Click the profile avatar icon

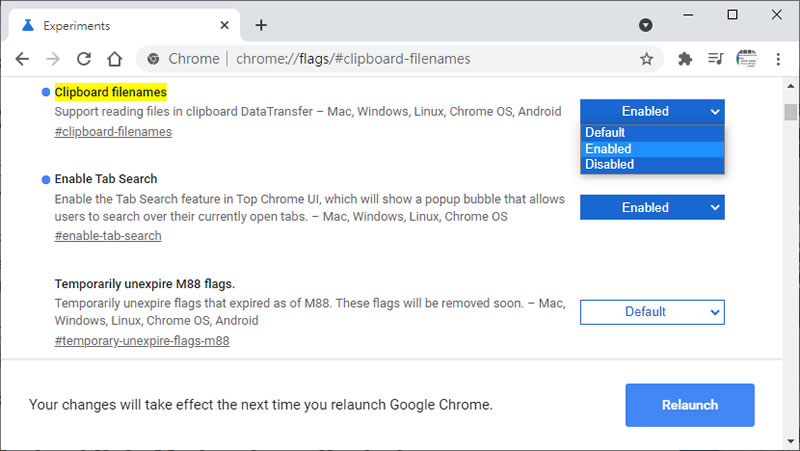click(x=746, y=59)
